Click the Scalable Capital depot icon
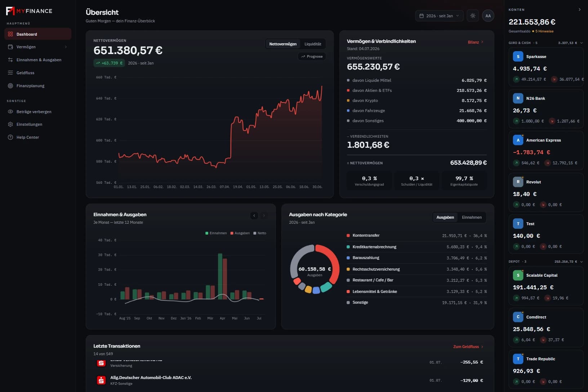This screenshot has width=588, height=392. point(518,275)
